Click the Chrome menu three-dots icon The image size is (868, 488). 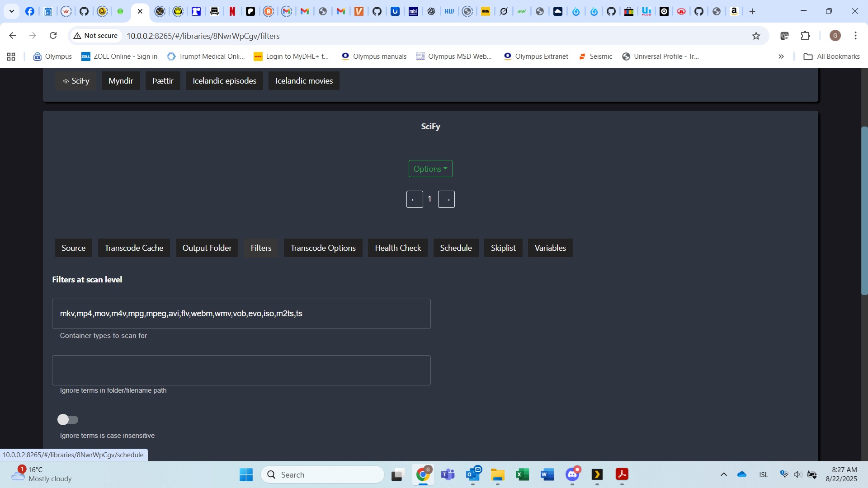855,36
